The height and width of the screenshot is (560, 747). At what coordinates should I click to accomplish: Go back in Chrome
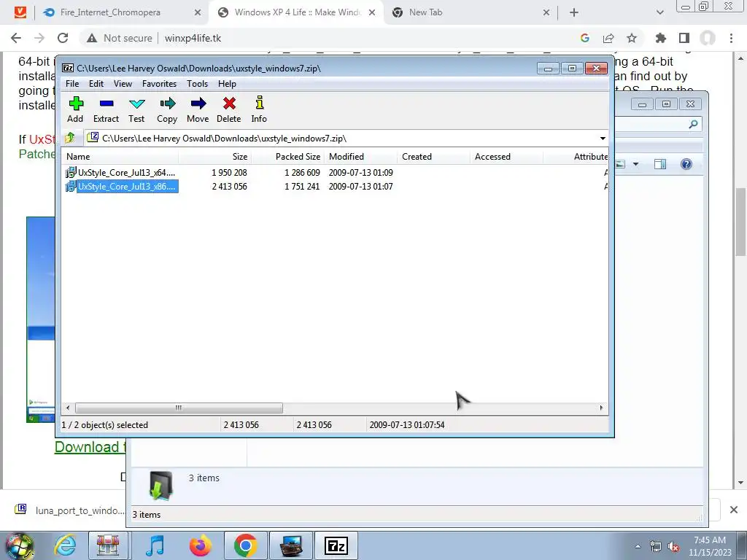[x=16, y=38]
